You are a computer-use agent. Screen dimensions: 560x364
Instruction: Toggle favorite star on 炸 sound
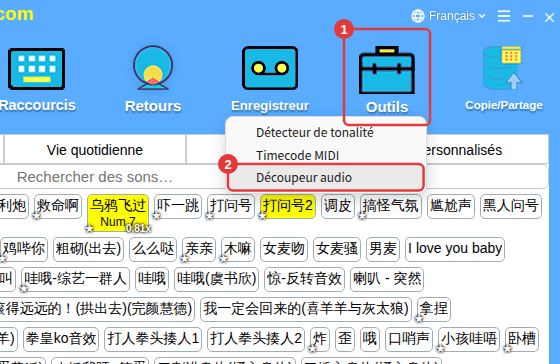[x=312, y=348]
